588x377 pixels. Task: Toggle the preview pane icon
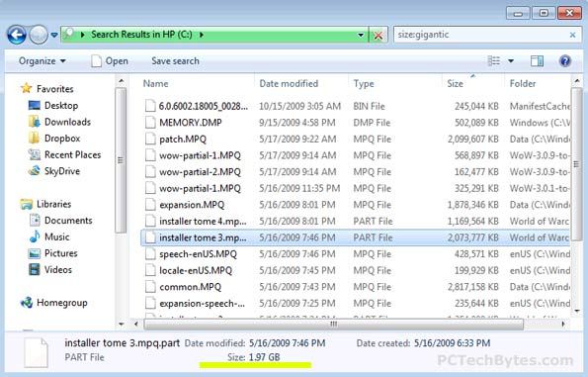(537, 60)
